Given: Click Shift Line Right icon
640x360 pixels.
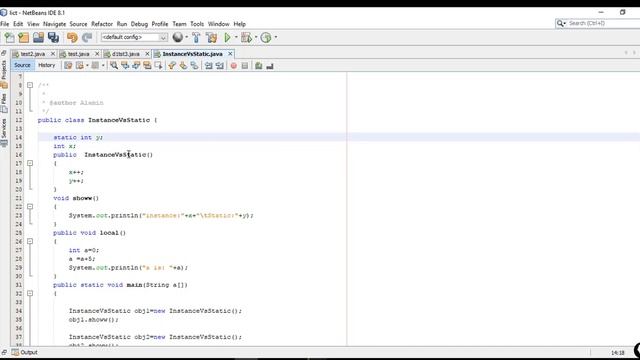Looking at the screenshot, I should (220, 65).
